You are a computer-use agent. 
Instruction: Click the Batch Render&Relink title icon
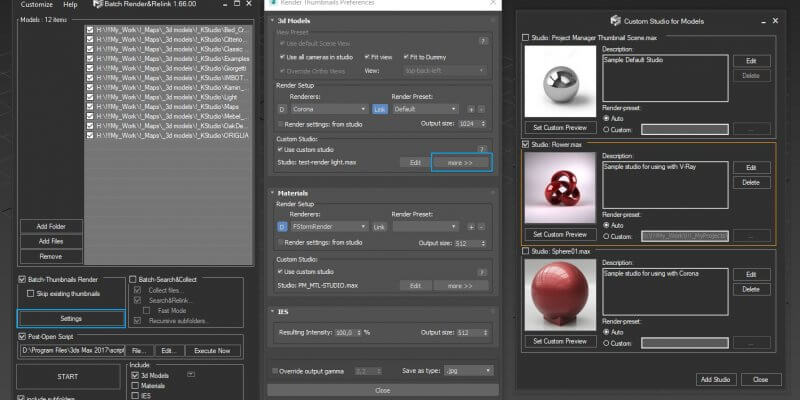(98, 4)
